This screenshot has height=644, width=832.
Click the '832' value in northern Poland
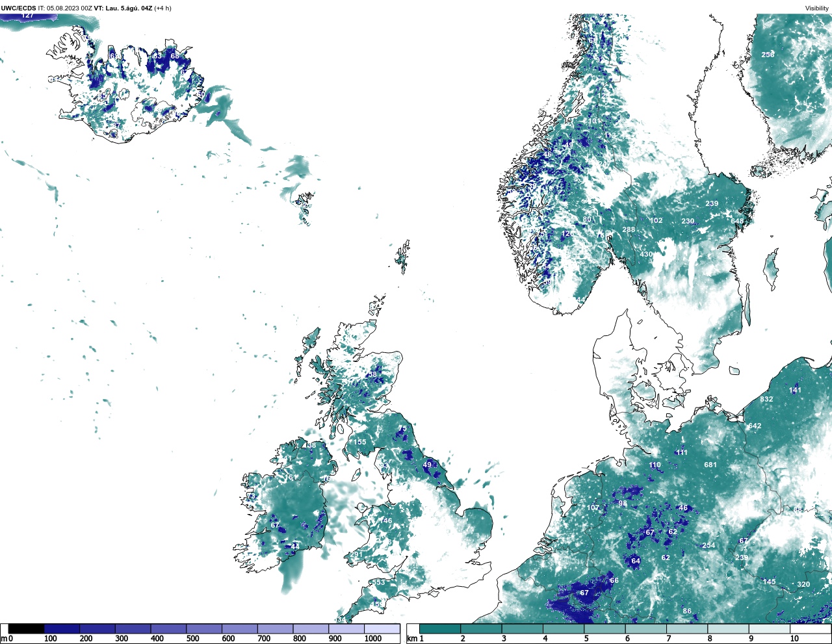[766, 399]
